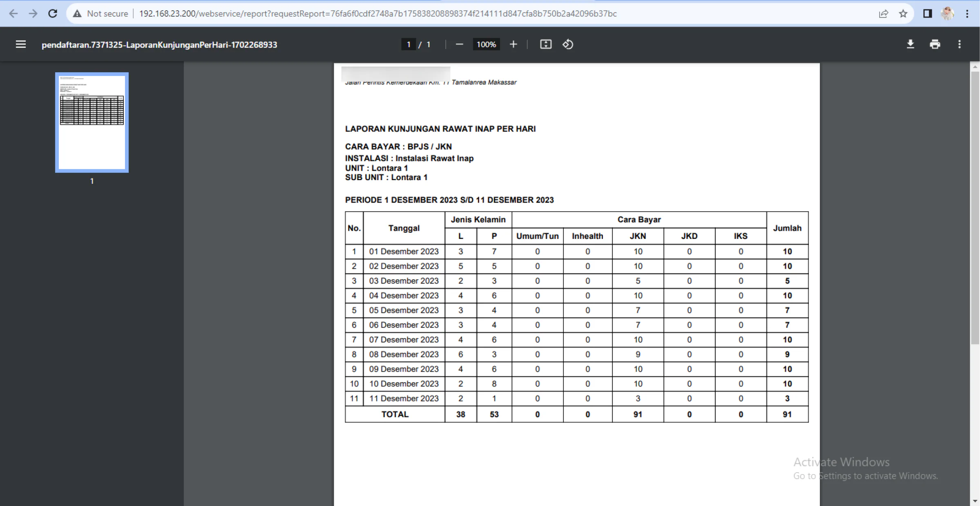Print the PDF report

tap(935, 45)
